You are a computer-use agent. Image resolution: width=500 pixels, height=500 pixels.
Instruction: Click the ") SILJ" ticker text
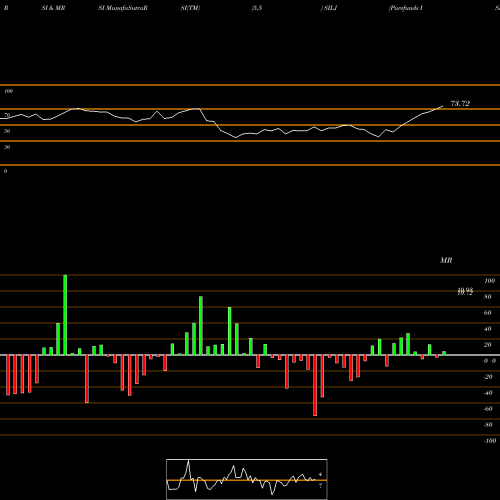click(329, 8)
